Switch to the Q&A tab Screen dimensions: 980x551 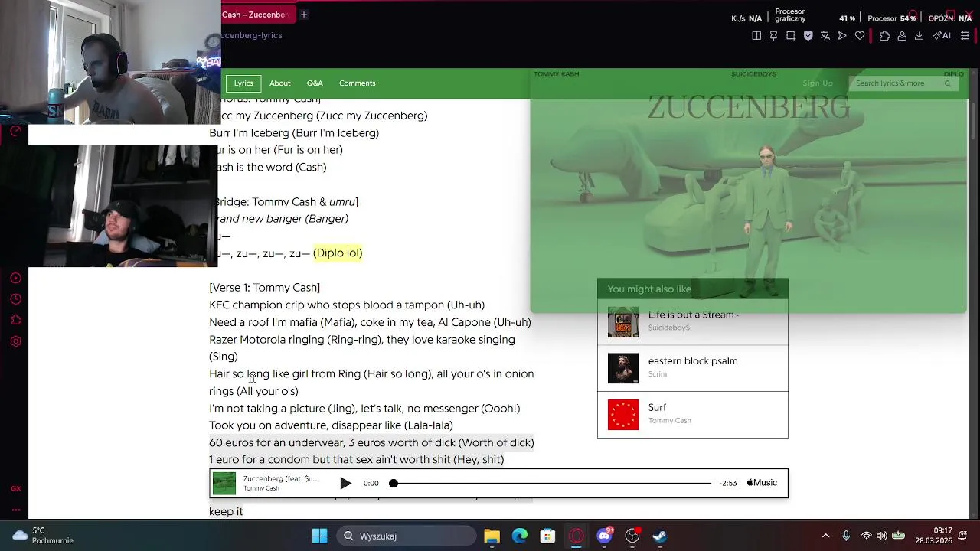pyautogui.click(x=315, y=83)
